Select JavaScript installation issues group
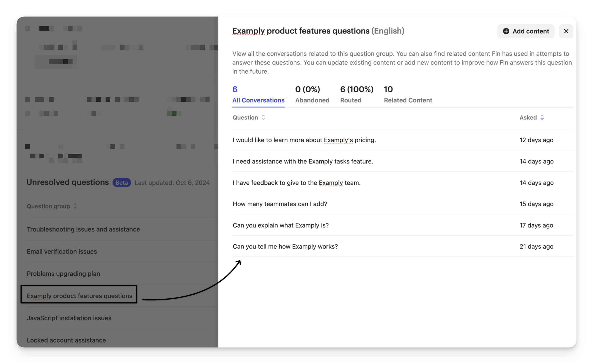593x364 pixels. coord(69,318)
